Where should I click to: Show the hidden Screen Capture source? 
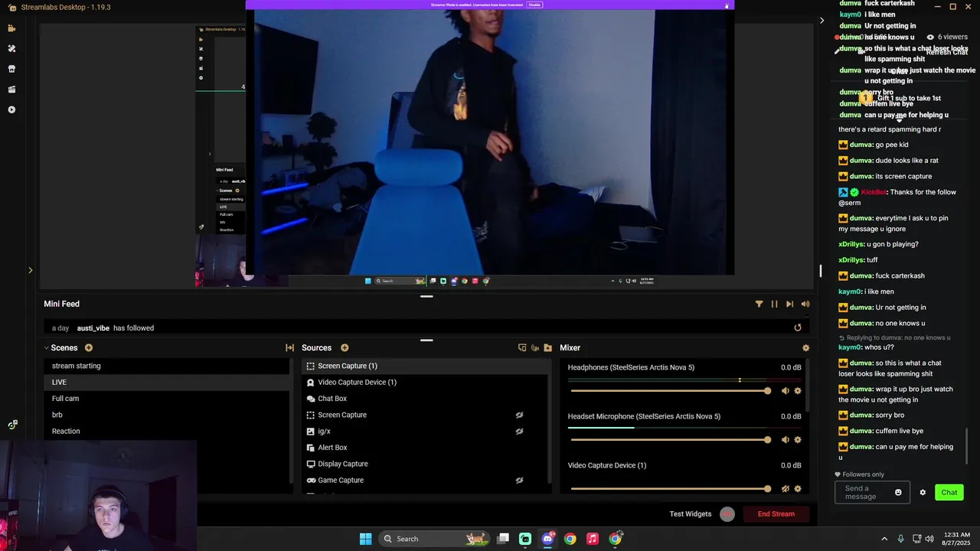click(x=519, y=415)
